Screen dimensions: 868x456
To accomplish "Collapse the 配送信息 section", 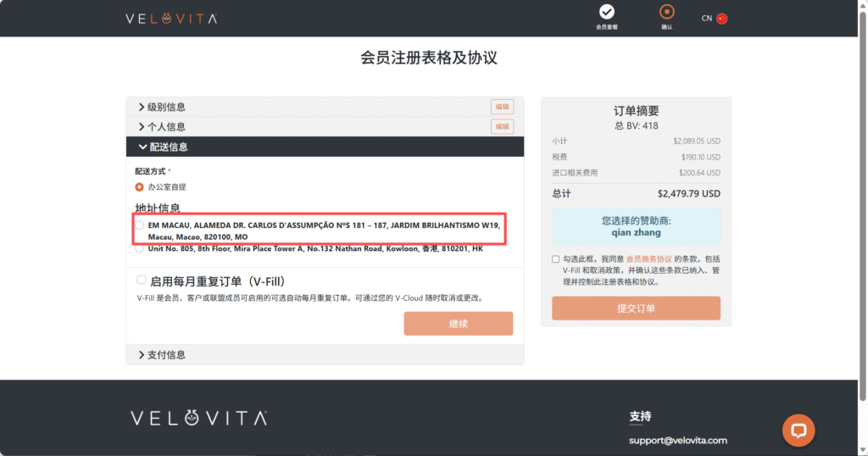I will click(168, 147).
